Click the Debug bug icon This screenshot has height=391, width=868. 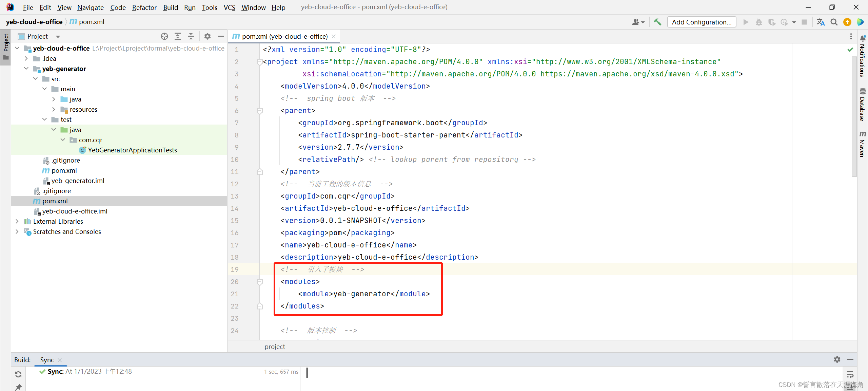point(759,22)
